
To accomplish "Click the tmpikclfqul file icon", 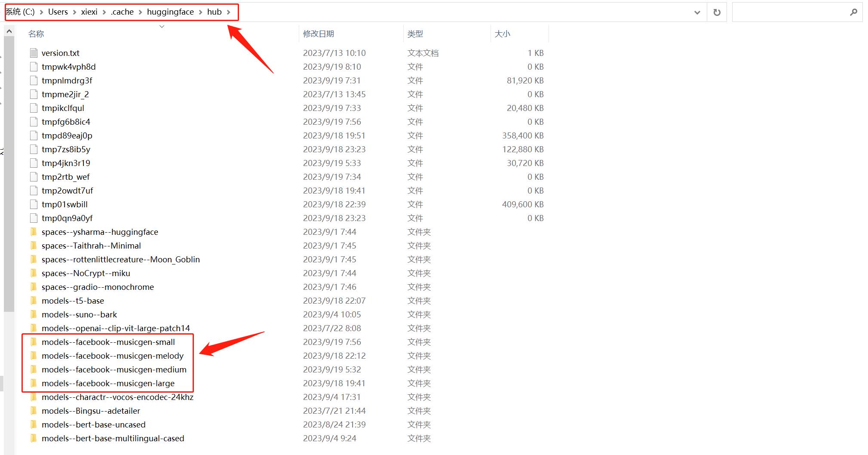I will (34, 108).
